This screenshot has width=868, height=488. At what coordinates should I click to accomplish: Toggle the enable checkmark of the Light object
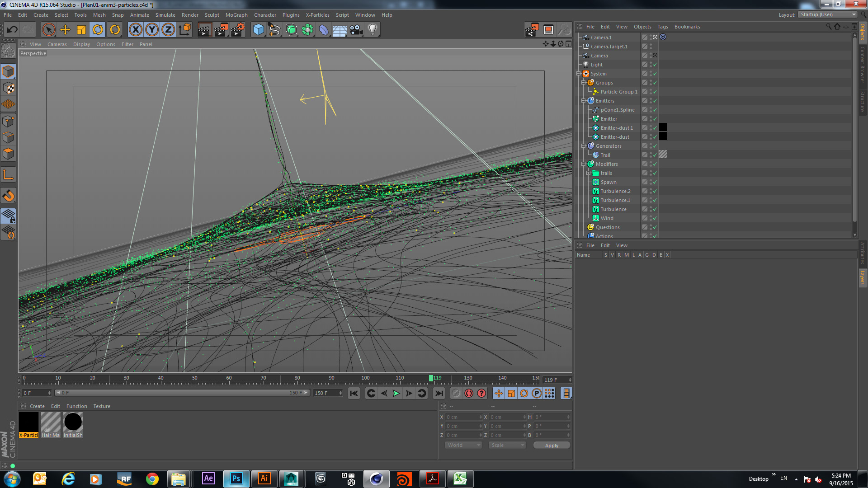pyautogui.click(x=655, y=65)
